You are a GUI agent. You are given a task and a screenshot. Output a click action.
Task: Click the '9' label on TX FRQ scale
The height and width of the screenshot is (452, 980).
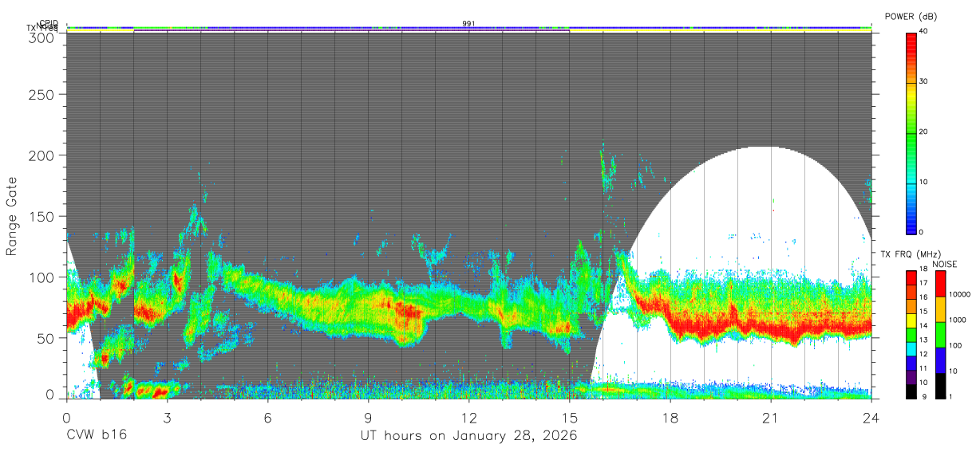(923, 396)
